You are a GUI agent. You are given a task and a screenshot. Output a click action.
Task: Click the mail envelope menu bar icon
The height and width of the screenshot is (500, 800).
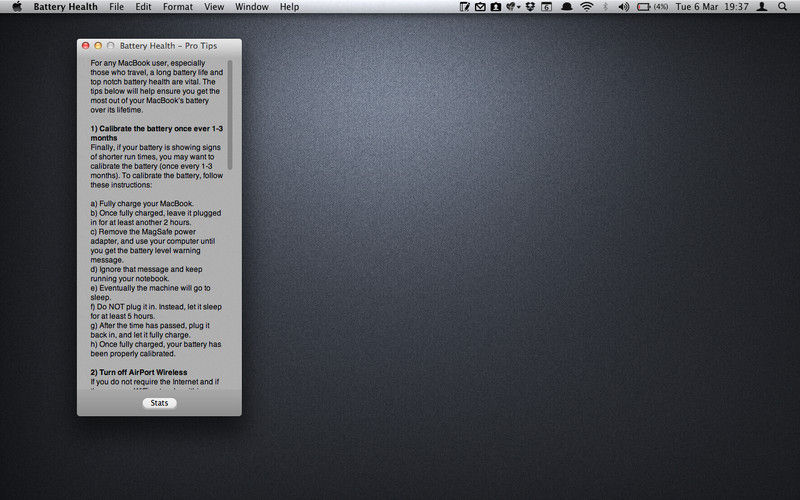(x=480, y=7)
